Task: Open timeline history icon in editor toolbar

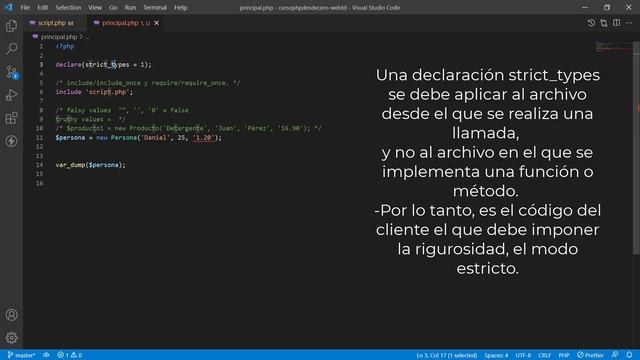Action: [x=591, y=23]
